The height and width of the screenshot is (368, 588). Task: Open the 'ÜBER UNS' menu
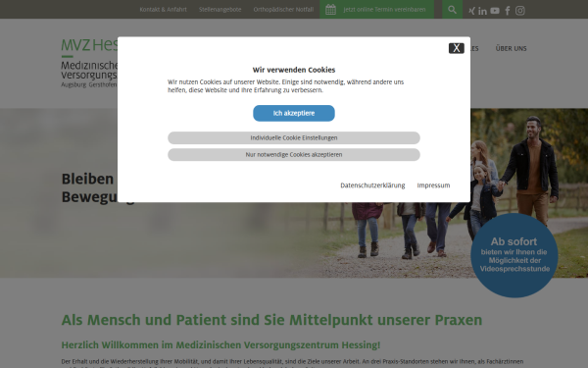(511, 48)
